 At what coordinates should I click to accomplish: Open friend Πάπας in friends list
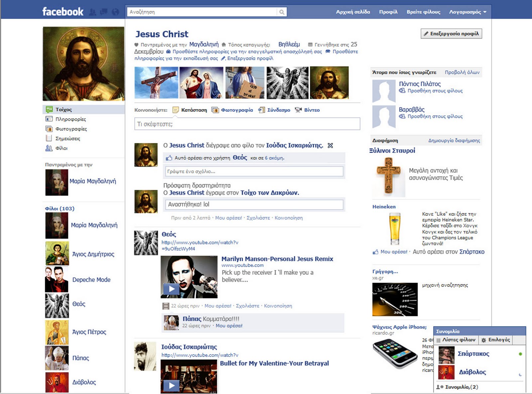coord(81,358)
